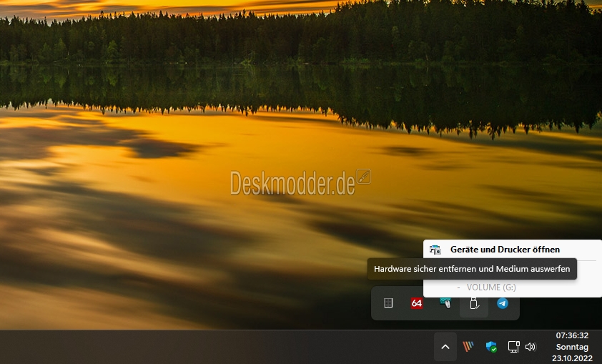Click the keyboard and mouse tray icon

pos(445,303)
